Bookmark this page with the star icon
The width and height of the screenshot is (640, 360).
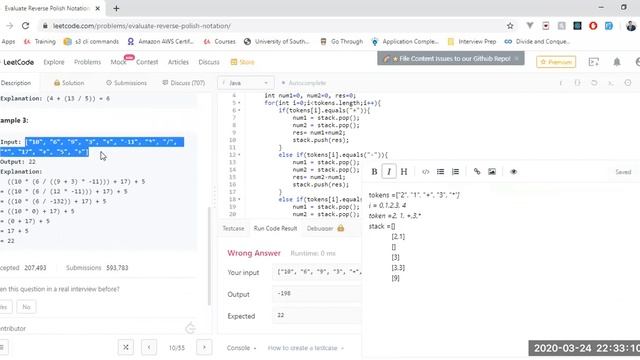pos(510,26)
